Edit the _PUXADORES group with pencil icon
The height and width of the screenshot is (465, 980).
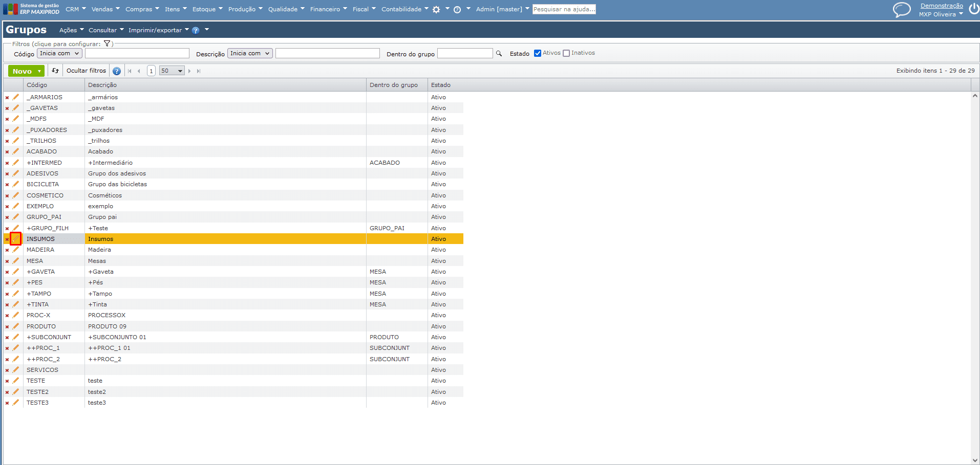[16, 130]
